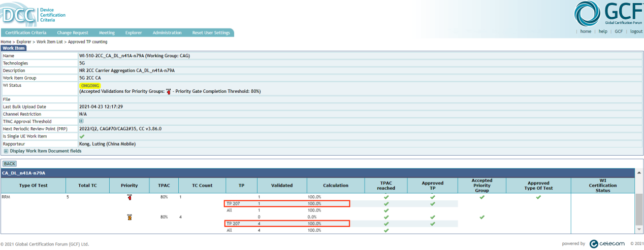The height and width of the screenshot is (250, 644).
Task: Click the orange Priority 2 icon in table
Action: [x=130, y=217]
